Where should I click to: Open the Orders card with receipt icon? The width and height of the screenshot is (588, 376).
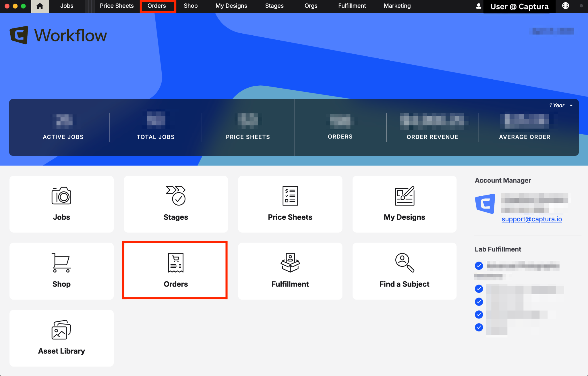point(175,270)
